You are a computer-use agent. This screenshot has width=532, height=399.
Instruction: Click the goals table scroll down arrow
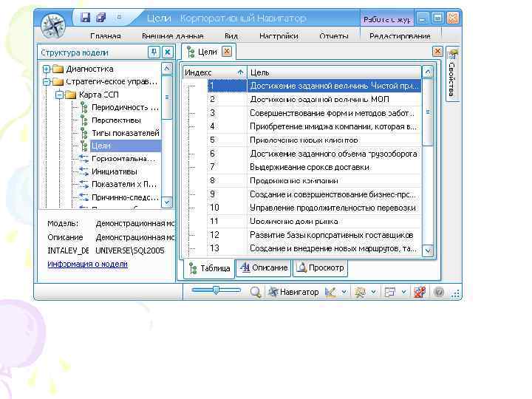(428, 250)
